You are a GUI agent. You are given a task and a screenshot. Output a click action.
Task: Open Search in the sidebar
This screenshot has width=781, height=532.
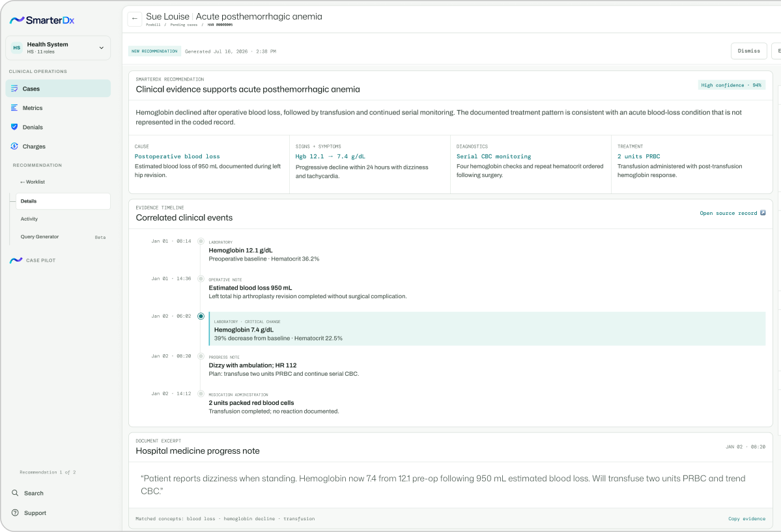click(34, 493)
